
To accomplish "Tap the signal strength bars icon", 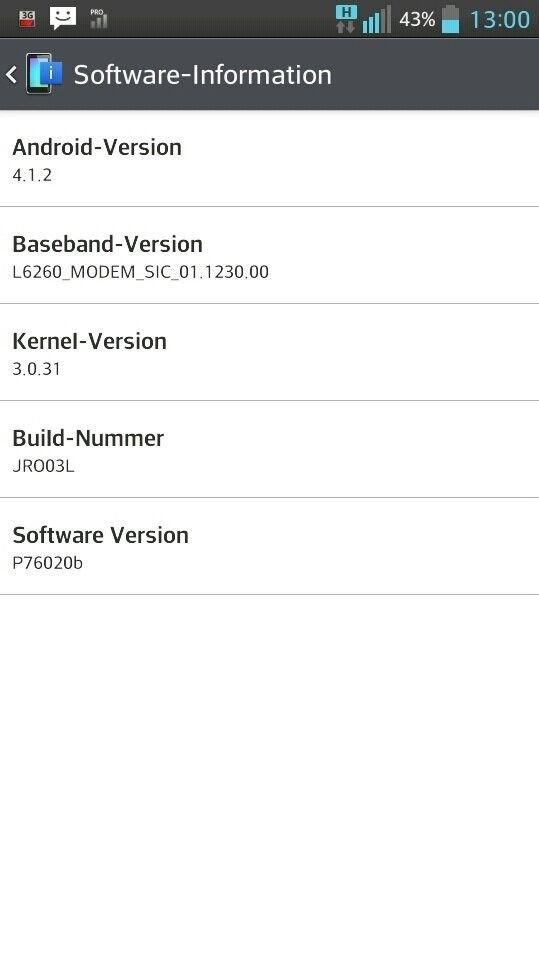I will point(376,20).
